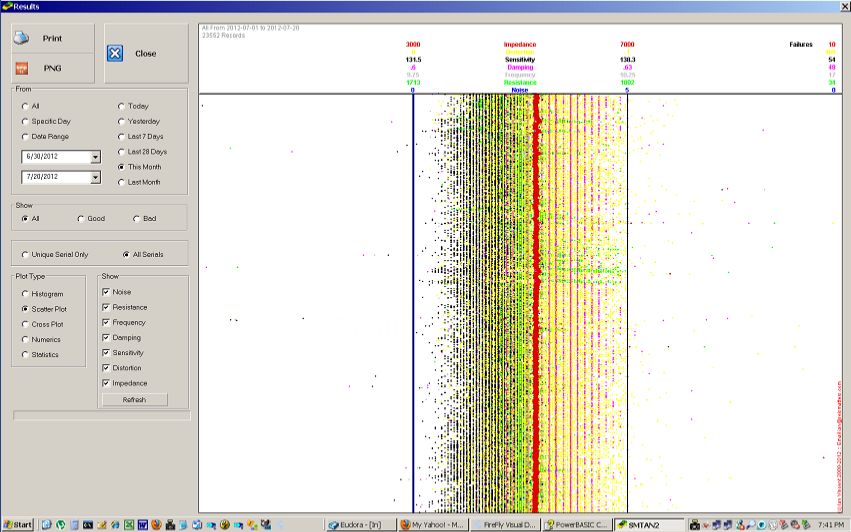Image resolution: width=851 pixels, height=532 pixels.
Task: Click the black Sensitivity legend label
Action: pyautogui.click(x=519, y=60)
